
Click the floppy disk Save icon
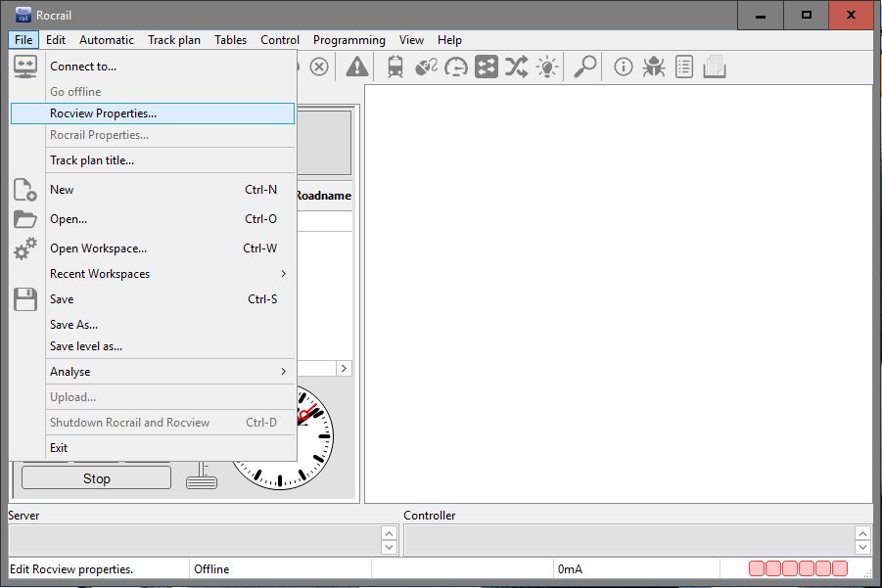[25, 299]
